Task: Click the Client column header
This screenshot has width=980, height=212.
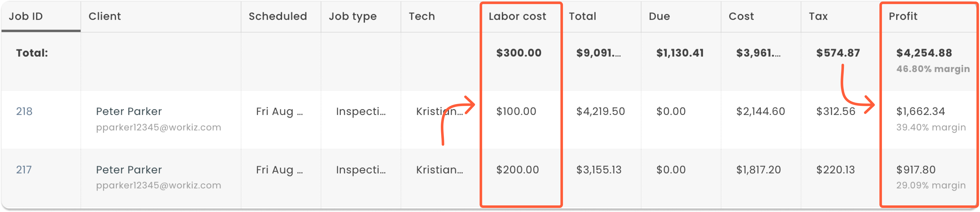Action: point(105,17)
